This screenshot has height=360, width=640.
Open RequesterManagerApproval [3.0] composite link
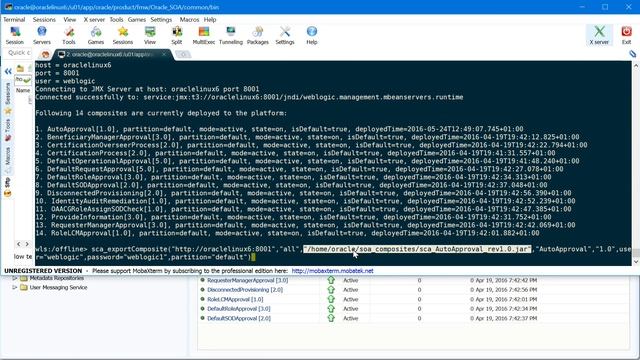(247, 280)
